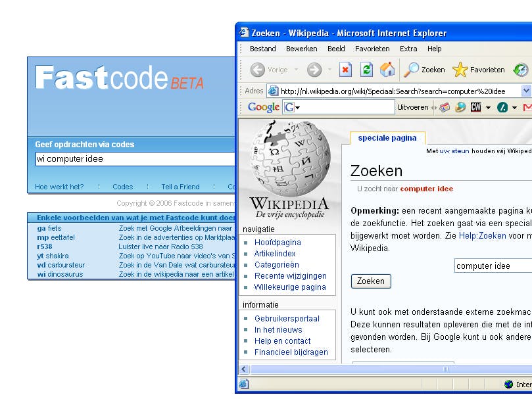The width and height of the screenshot is (532, 399).
Task: Click the IE icon in title bar
Action: 243,32
